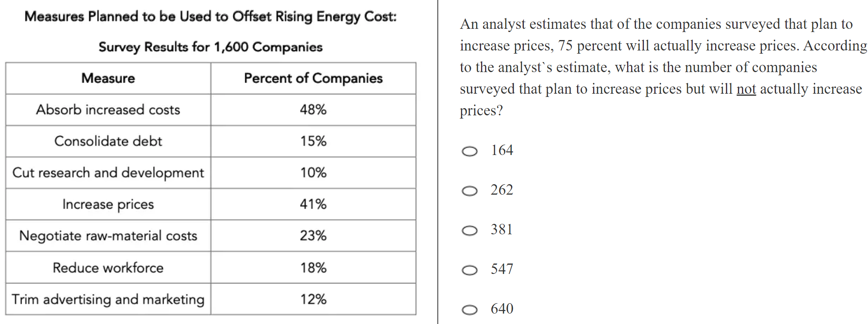868x324 pixels.
Task: Click the Increase prices row label
Action: [108, 204]
